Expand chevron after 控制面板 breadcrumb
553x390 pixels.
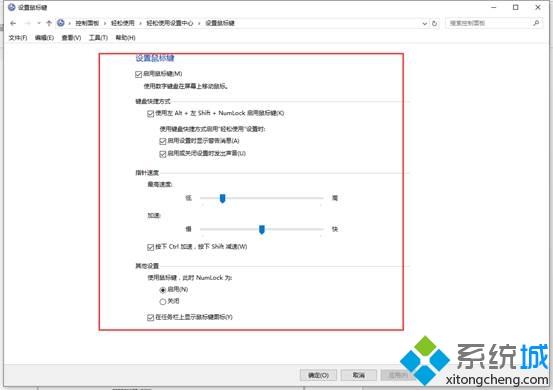point(105,23)
